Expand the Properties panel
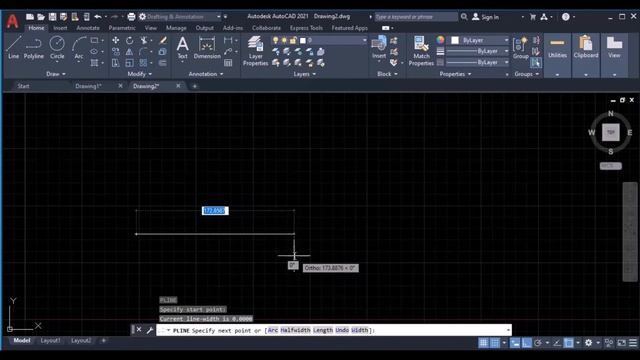 [456, 74]
